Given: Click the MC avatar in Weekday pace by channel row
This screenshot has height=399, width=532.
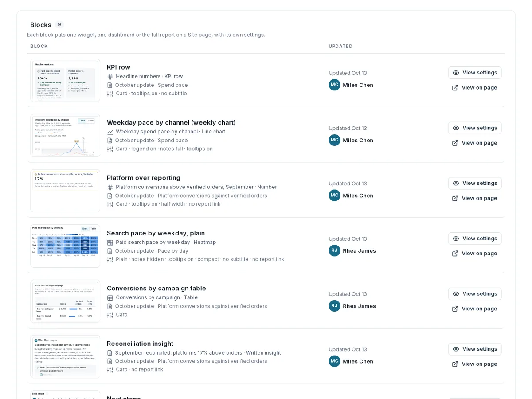Looking at the screenshot, I should (x=335, y=140).
